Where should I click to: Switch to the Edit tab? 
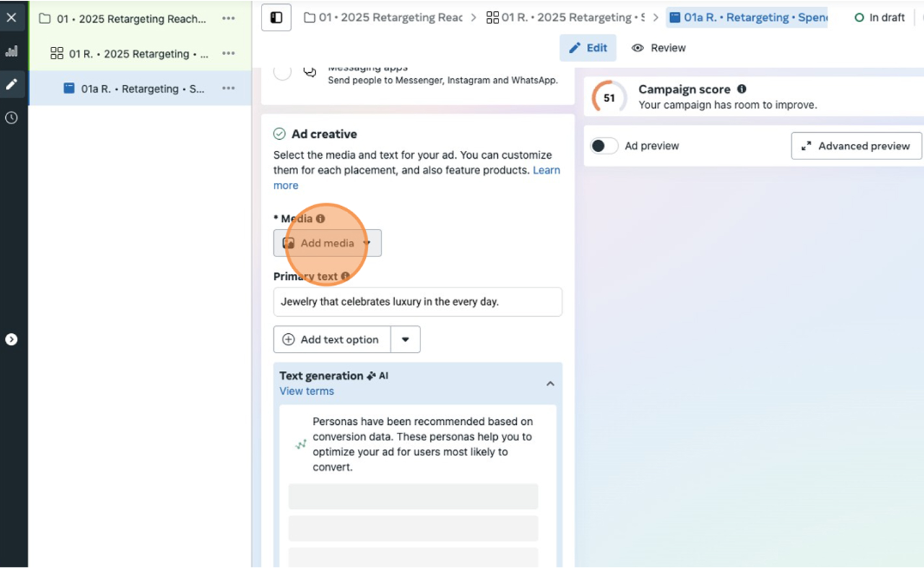coord(588,48)
